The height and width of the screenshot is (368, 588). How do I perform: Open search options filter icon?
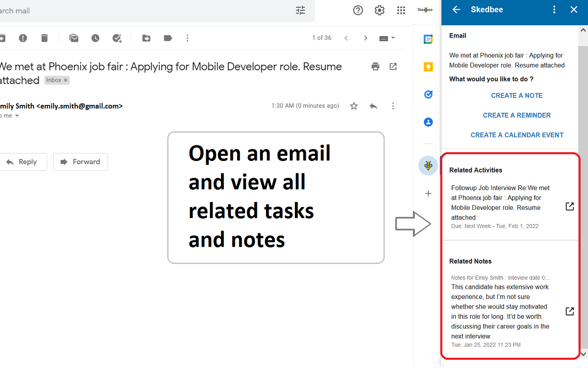click(300, 10)
